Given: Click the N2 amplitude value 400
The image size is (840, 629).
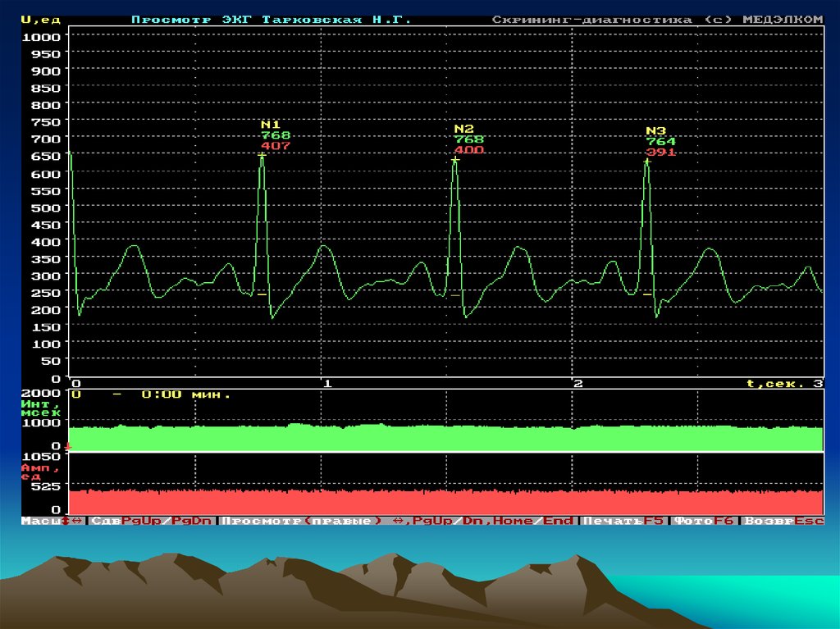Looking at the screenshot, I should click(468, 150).
